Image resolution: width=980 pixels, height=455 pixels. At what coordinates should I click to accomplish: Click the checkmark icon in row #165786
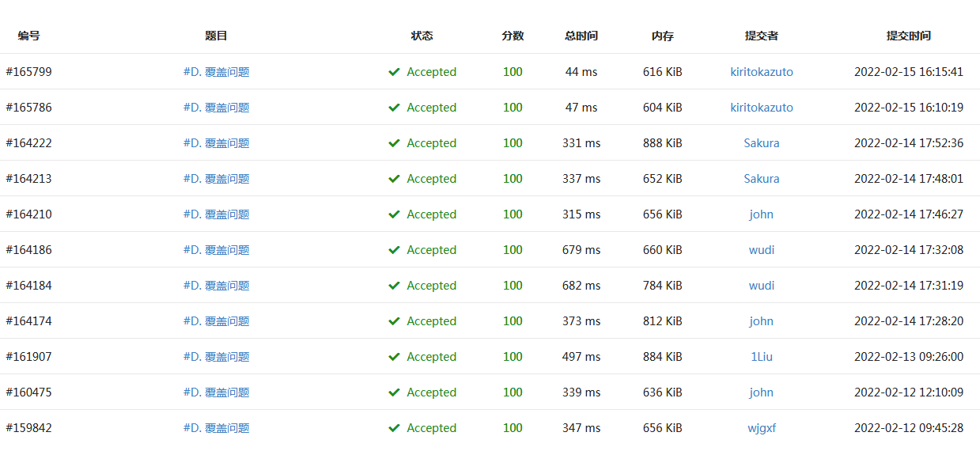coord(394,108)
